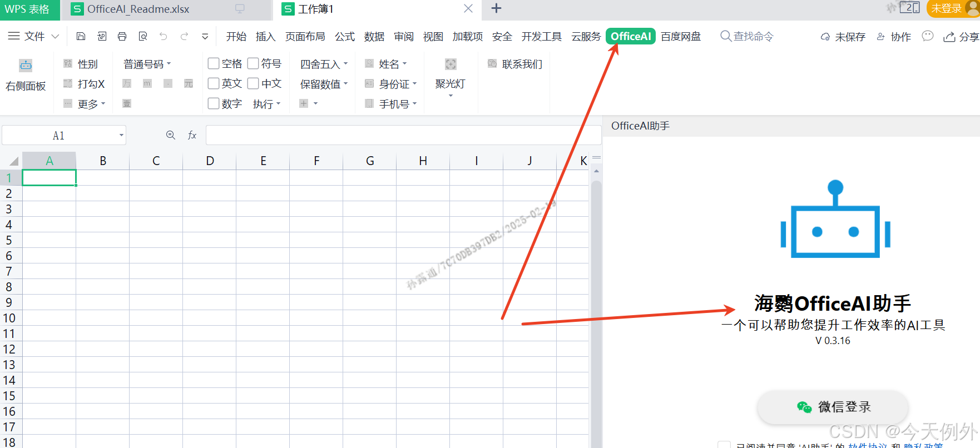Click the 联系我们 contact button
Screen dimensions: 980x448
(x=515, y=64)
